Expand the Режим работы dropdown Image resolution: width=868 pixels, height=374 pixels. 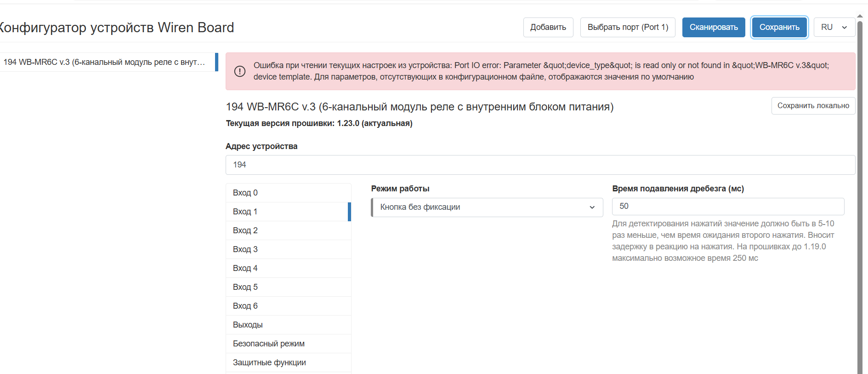click(x=487, y=207)
